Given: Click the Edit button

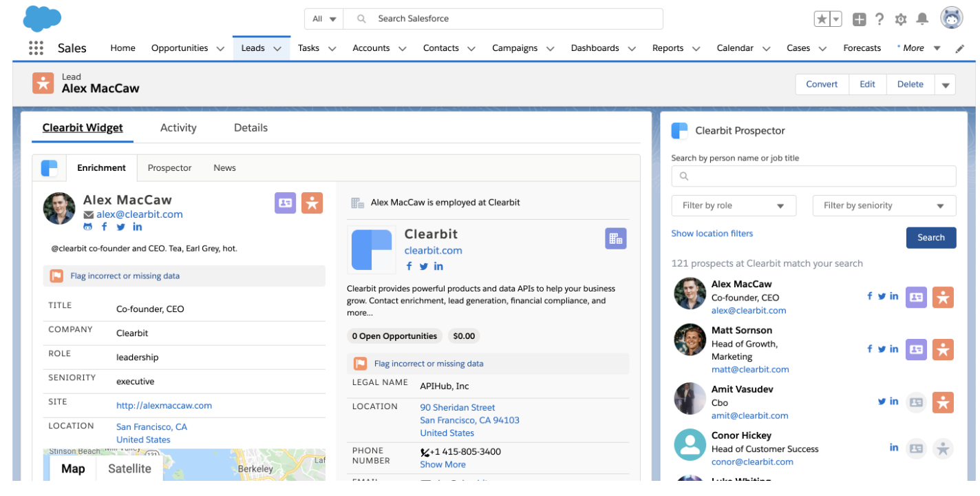Looking at the screenshot, I should [867, 84].
